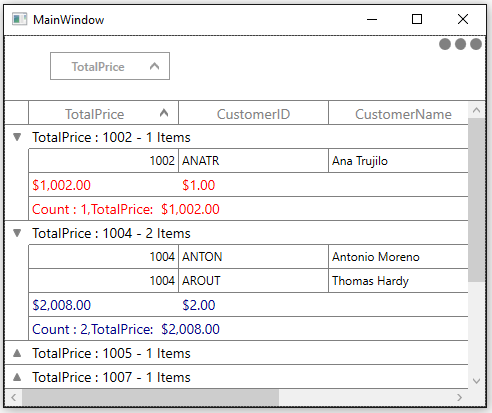The image size is (492, 413).
Task: Click the red $1,002.00 summary value in the row with $1.00
Action: (x=61, y=185)
